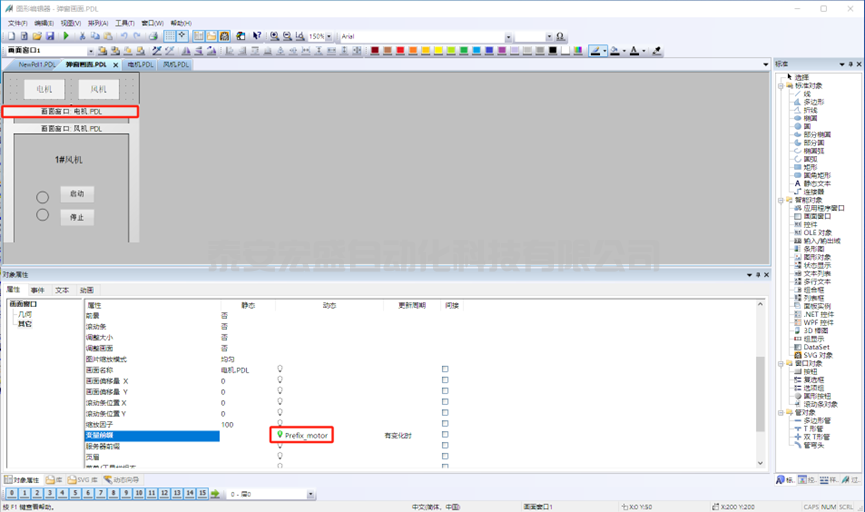Click the green Run/activate runtime toolbar icon
865x512 pixels.
(66, 36)
